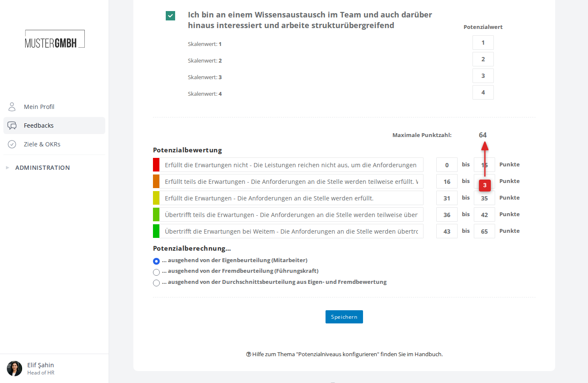The height and width of the screenshot is (383, 588).
Task: Click the light green rating color swatch
Action: [156, 214]
